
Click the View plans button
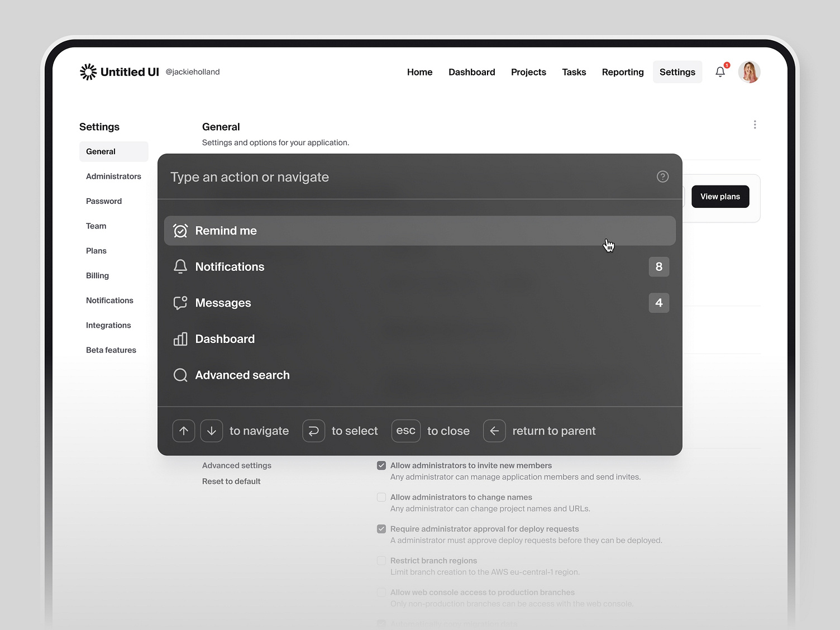[x=720, y=196]
